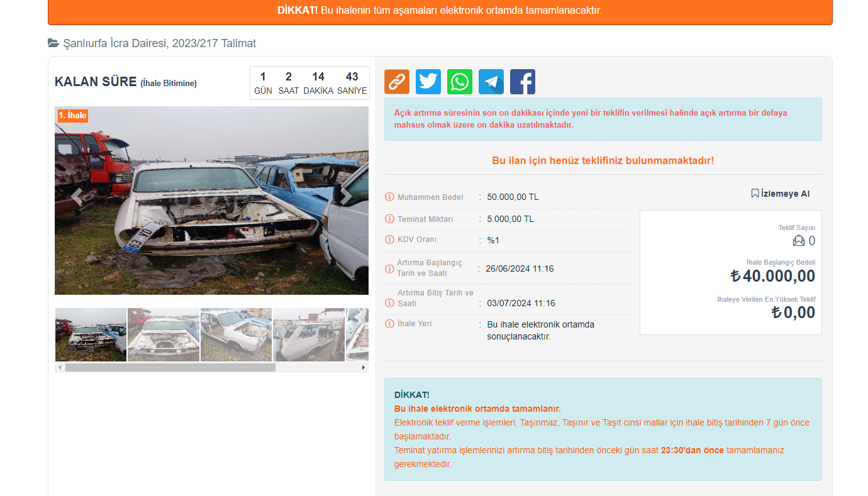868x496 pixels.
Task: Click info icon next to Artırma Başlangıç Tarih
Action: tap(389, 269)
